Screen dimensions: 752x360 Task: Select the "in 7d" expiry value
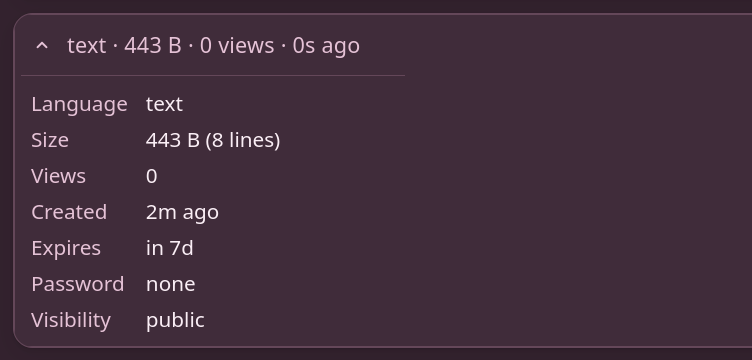pyautogui.click(x=170, y=248)
